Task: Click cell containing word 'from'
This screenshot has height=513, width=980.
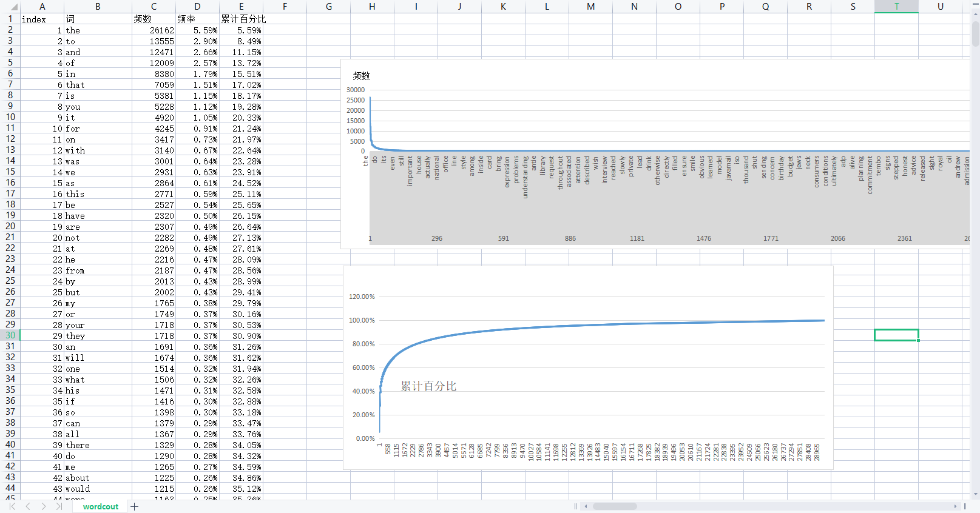Action: 98,270
